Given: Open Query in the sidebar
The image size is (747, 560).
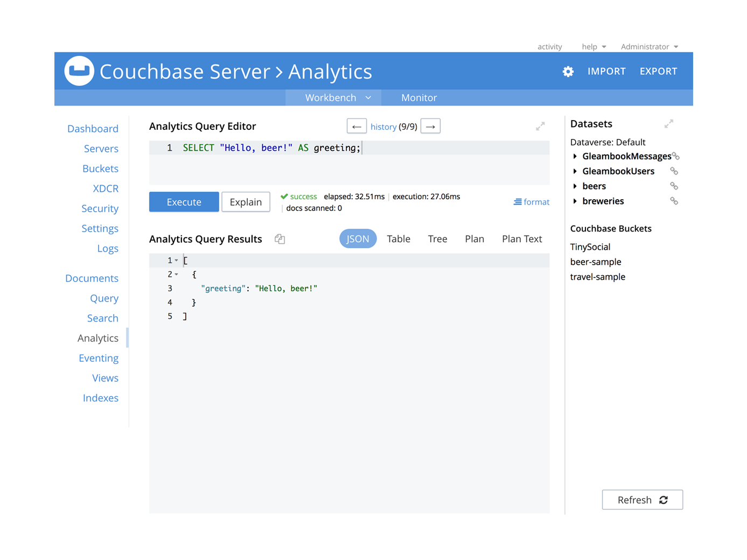Looking at the screenshot, I should pos(104,298).
